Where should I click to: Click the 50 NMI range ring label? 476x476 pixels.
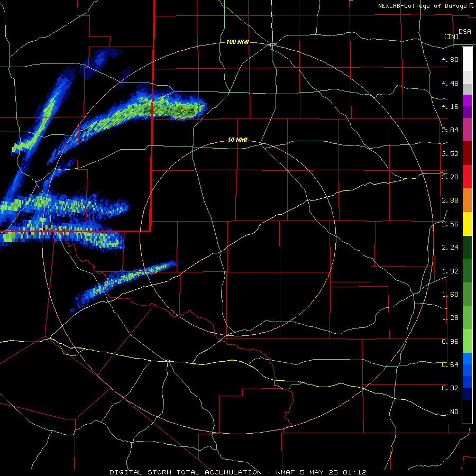[x=237, y=140]
